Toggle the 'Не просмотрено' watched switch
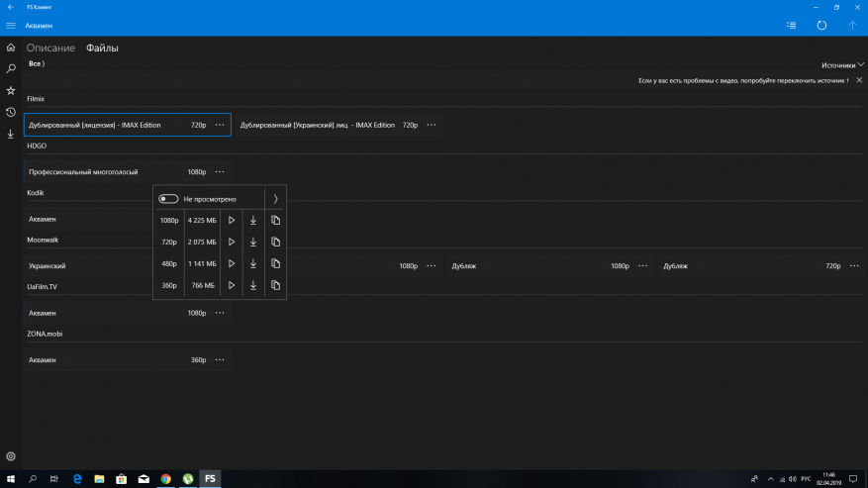The height and width of the screenshot is (488, 868). pos(168,199)
